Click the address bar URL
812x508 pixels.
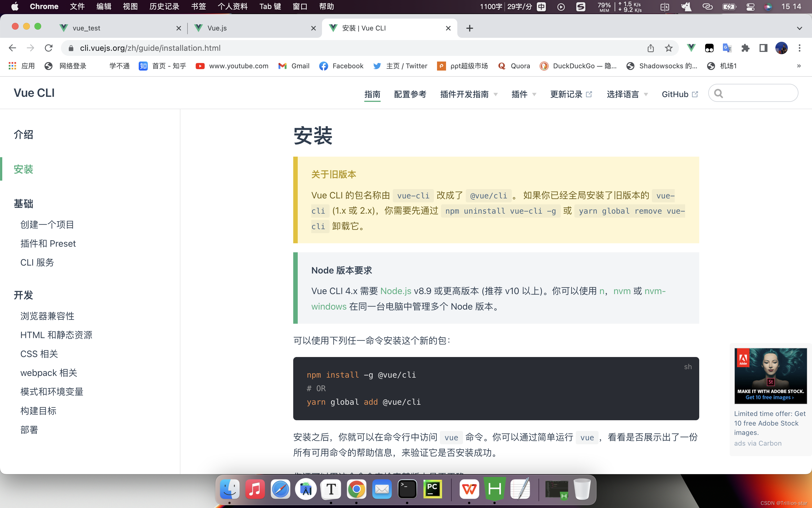pos(150,48)
